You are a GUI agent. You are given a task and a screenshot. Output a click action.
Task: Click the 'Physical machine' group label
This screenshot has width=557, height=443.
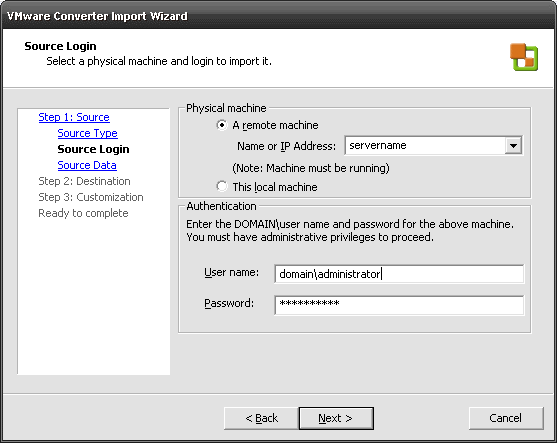[x=226, y=108]
